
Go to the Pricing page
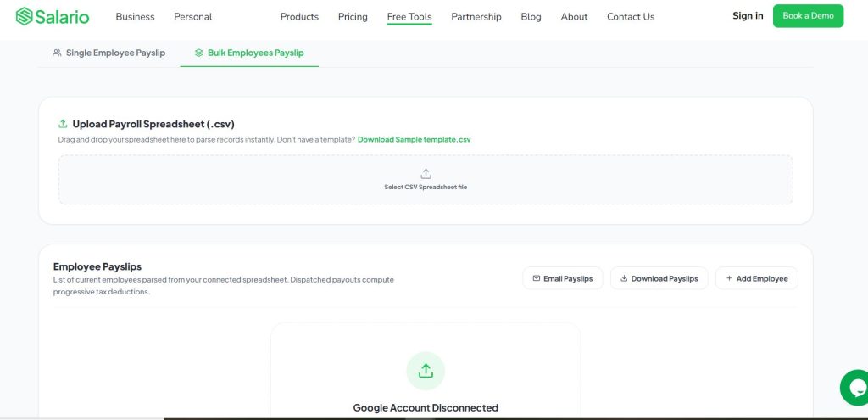[x=353, y=17]
